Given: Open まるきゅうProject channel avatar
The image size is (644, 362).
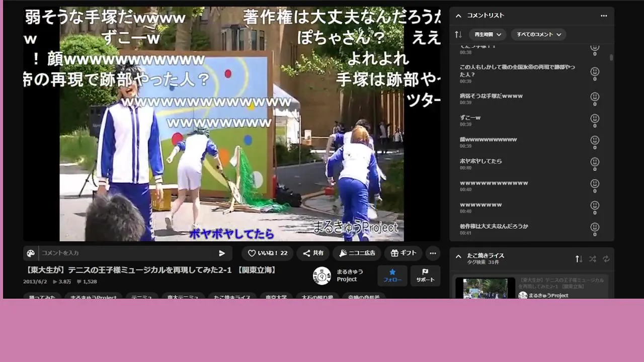Looking at the screenshot, I should coord(322,276).
